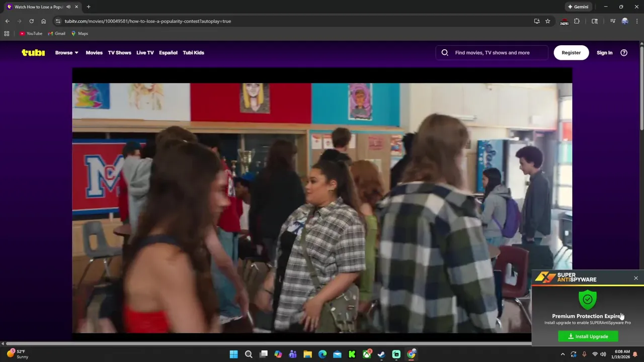Reload the current page
The width and height of the screenshot is (644, 362).
point(31,21)
